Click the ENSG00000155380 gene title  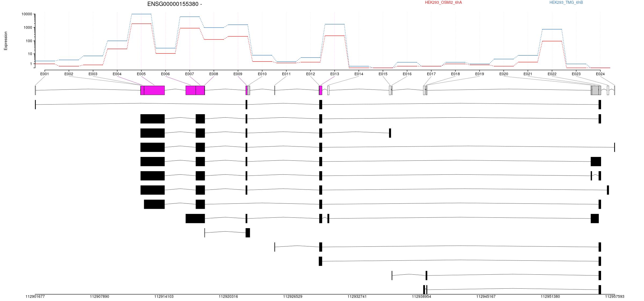(175, 4)
